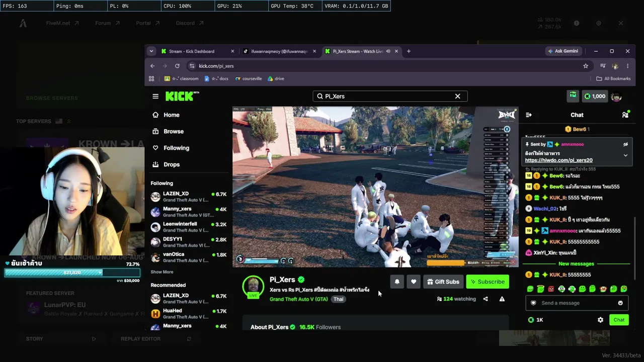Toggle the notification bell for Pi_Xers
The image size is (644, 362).
[397, 282]
